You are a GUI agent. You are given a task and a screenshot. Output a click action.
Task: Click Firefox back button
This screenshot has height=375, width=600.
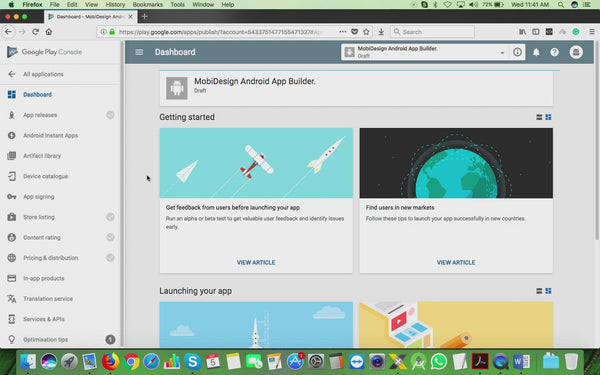tap(8, 32)
